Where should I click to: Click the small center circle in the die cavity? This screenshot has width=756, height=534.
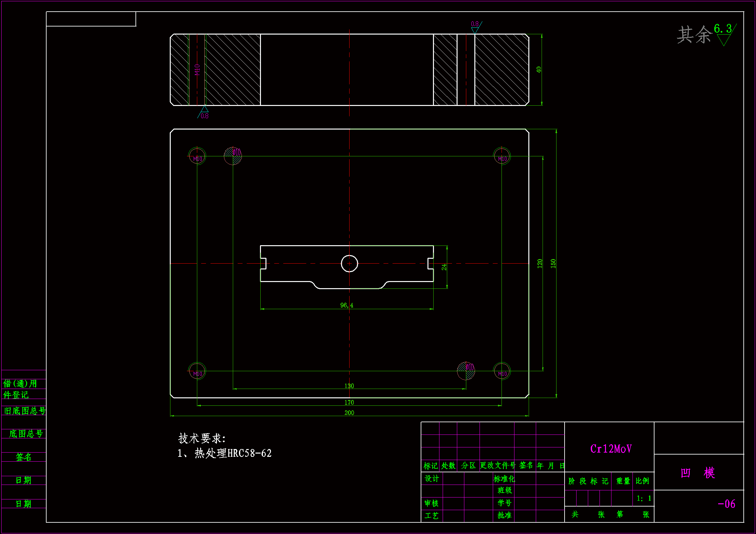349,264
